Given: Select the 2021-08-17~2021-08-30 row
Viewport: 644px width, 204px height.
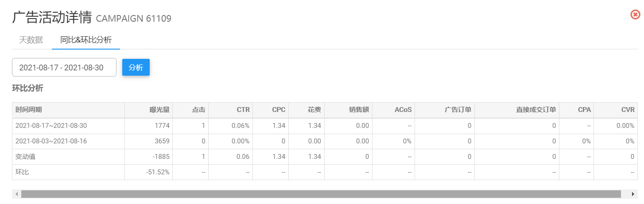Looking at the screenshot, I should pos(51,126).
